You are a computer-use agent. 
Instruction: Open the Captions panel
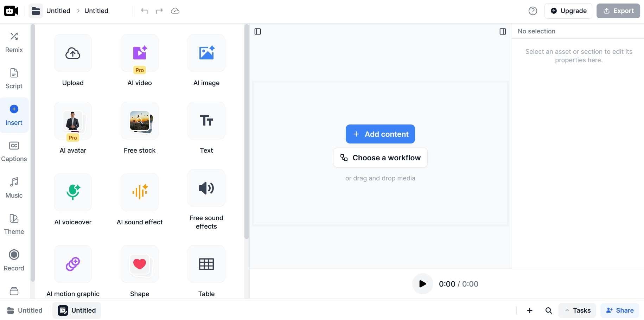pyautogui.click(x=14, y=152)
